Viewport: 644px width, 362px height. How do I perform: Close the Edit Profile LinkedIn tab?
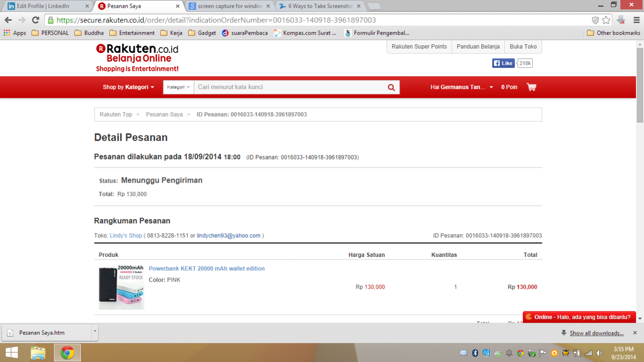[87, 6]
